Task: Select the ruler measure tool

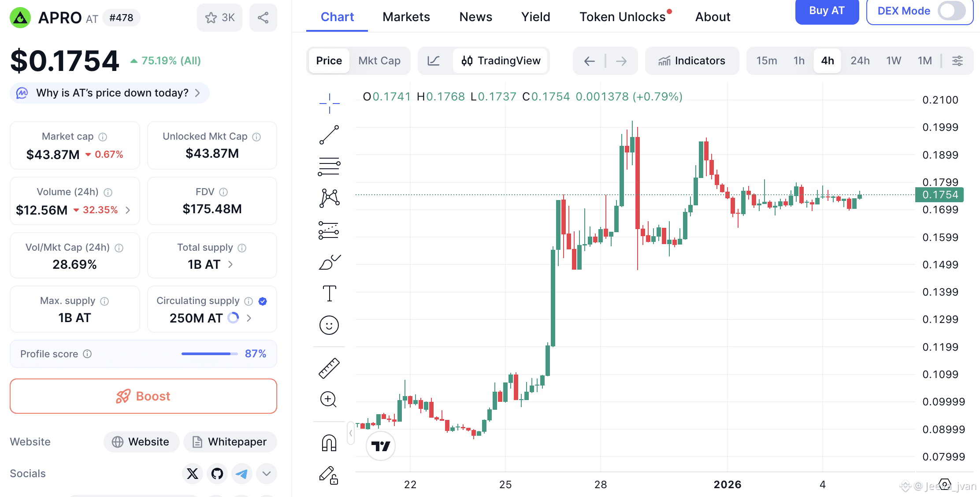Action: point(329,368)
